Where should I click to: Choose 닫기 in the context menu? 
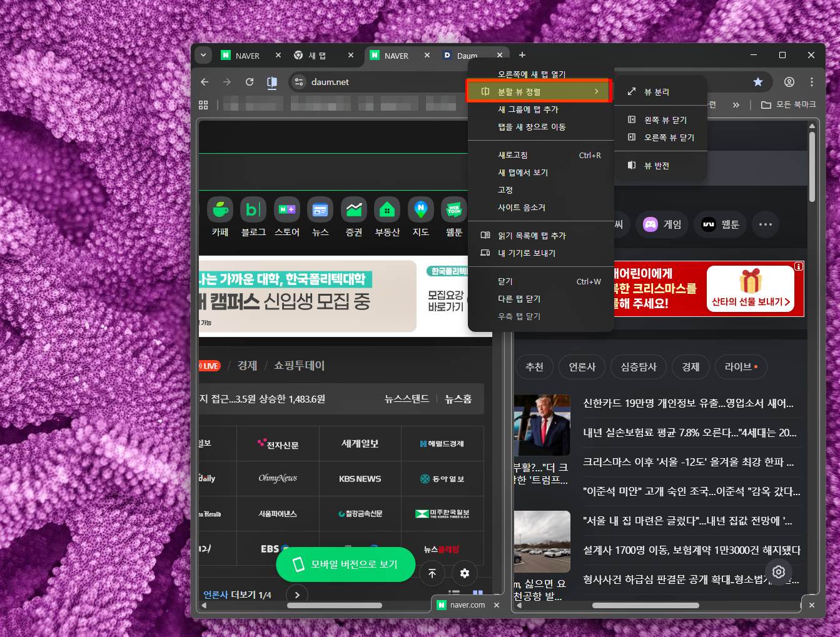coord(540,281)
